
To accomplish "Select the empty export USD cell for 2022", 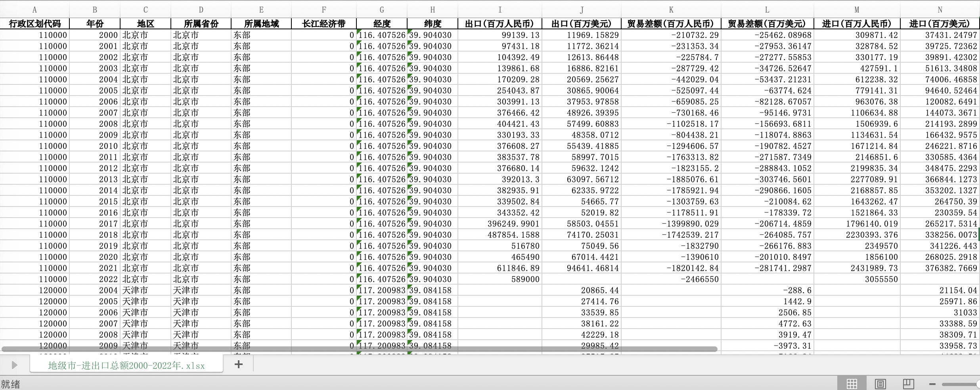I will click(x=581, y=279).
